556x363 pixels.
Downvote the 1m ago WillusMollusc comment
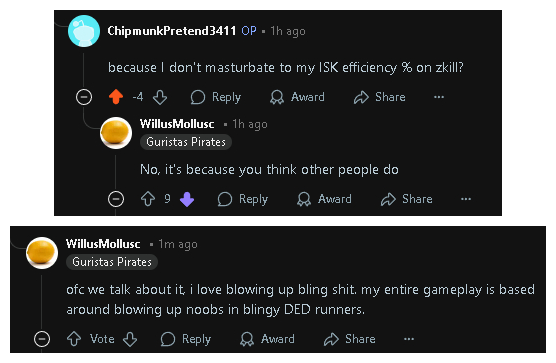pos(130,339)
